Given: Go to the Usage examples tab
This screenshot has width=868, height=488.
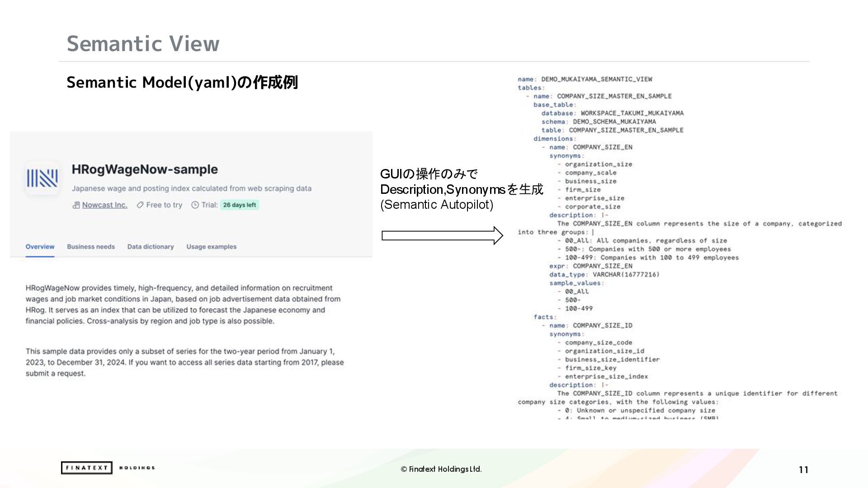Looking at the screenshot, I should 212,247.
